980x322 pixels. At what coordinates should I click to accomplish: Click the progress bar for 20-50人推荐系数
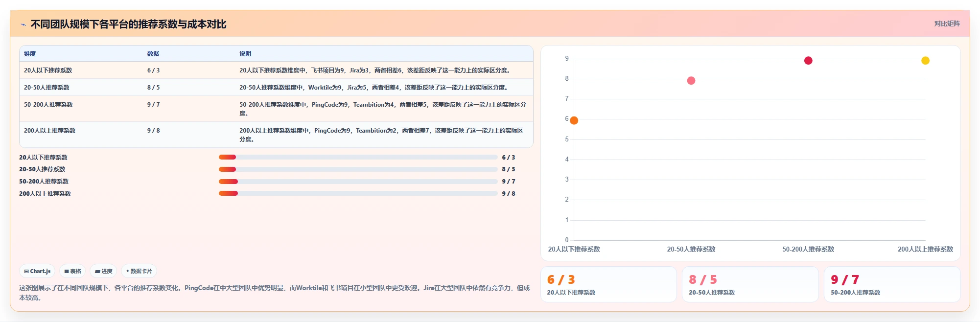coord(358,169)
